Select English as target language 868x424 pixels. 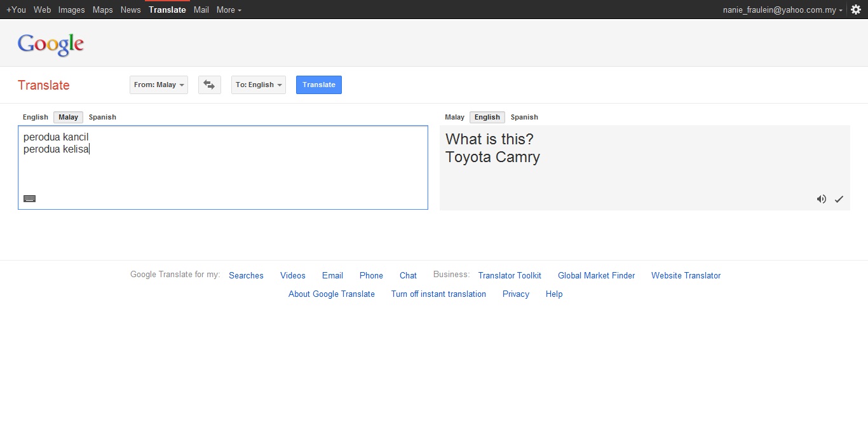[x=487, y=117]
